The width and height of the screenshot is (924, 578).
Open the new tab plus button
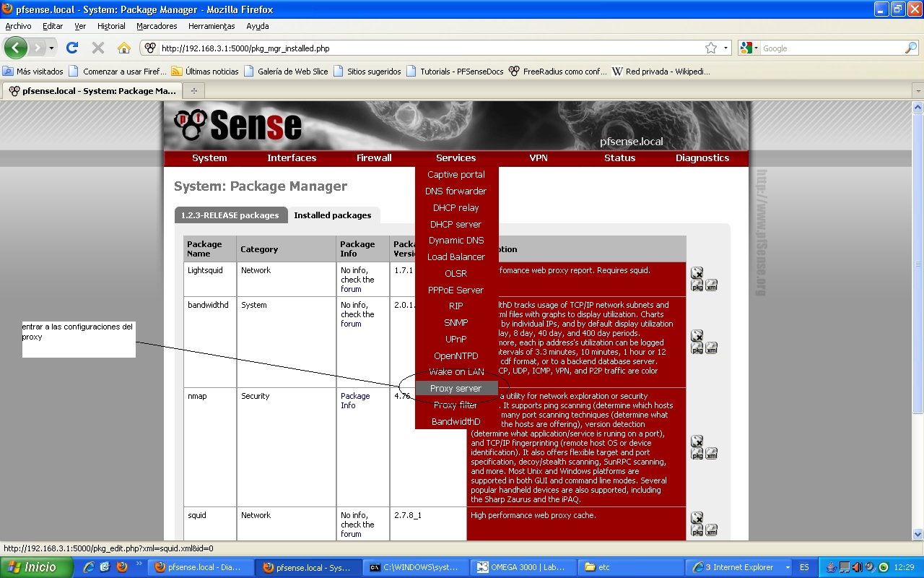point(193,91)
